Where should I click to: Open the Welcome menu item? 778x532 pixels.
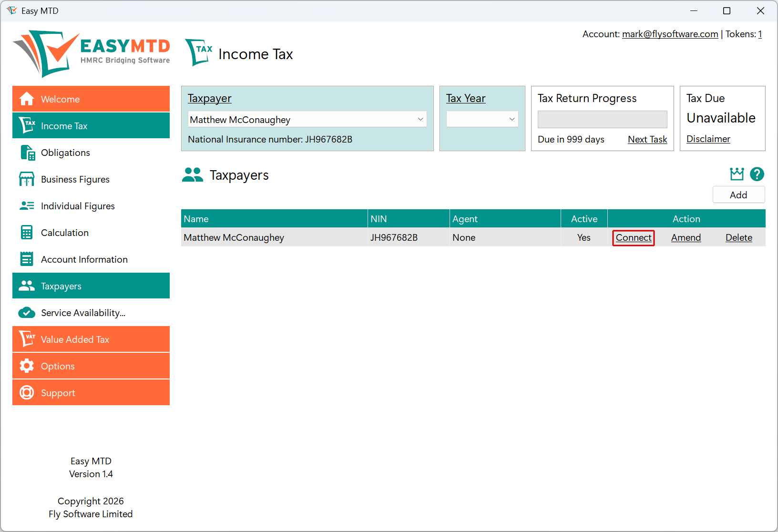pos(91,99)
